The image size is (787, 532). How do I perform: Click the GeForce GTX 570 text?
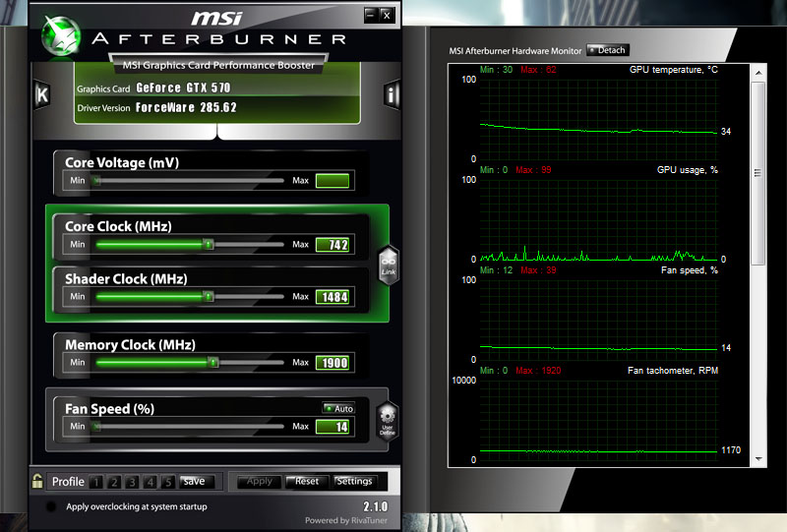tap(183, 88)
